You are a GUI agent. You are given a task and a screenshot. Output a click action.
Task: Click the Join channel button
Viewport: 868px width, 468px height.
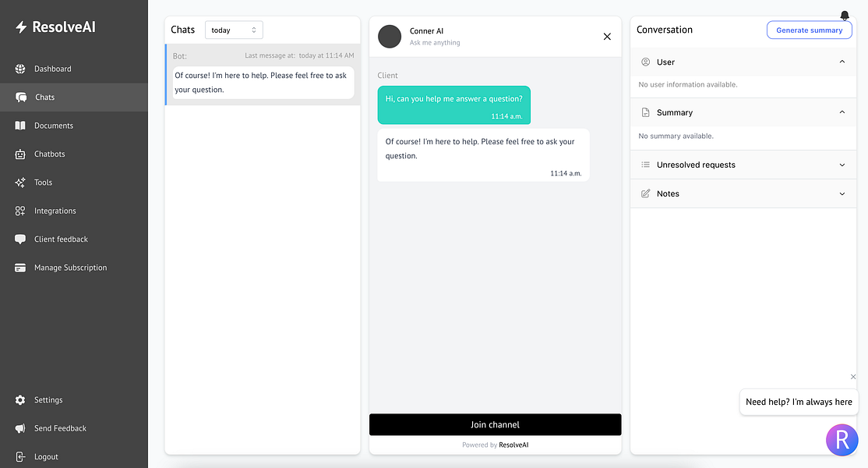(495, 425)
